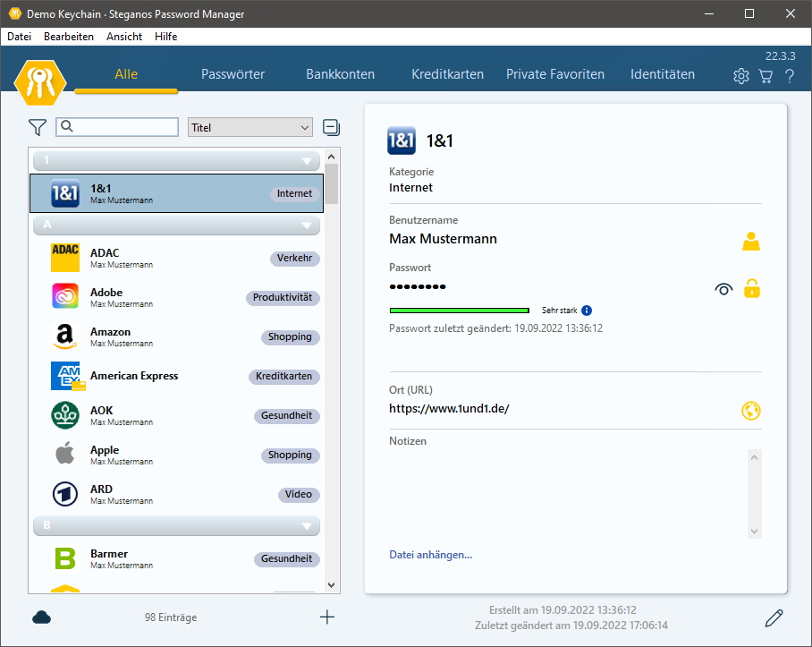Click the collapse all groups icon
The image size is (812, 647).
pyautogui.click(x=331, y=127)
